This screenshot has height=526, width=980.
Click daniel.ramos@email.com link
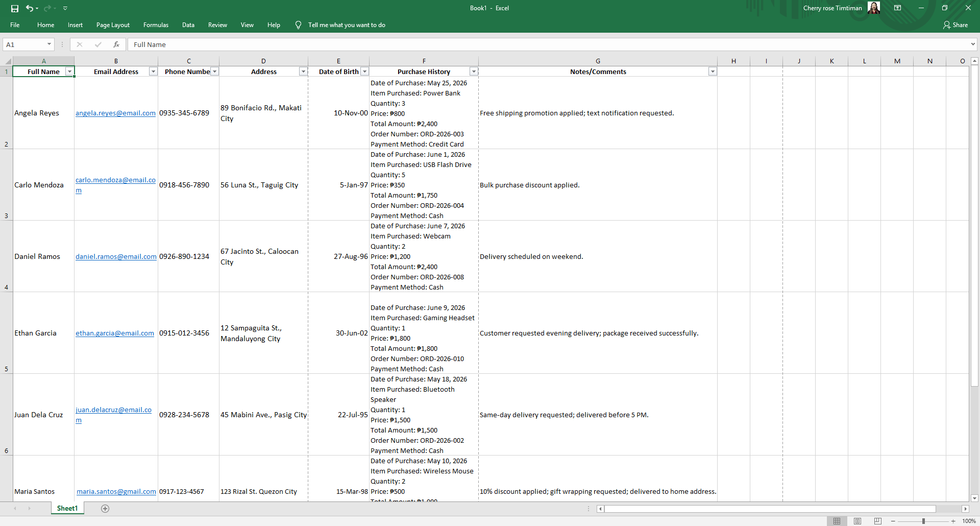(x=116, y=257)
